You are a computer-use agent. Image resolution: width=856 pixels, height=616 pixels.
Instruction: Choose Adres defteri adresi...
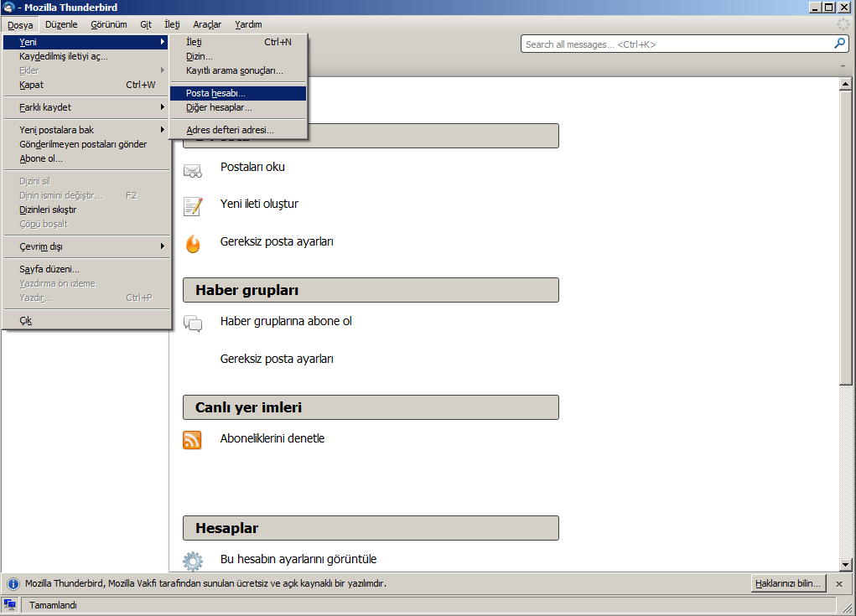pos(238,130)
